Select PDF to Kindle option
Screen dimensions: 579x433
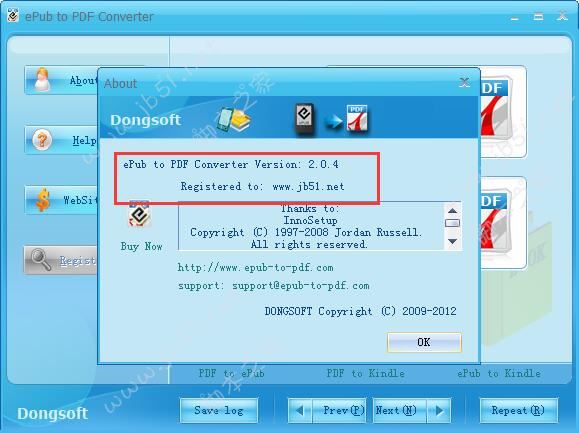(x=366, y=373)
